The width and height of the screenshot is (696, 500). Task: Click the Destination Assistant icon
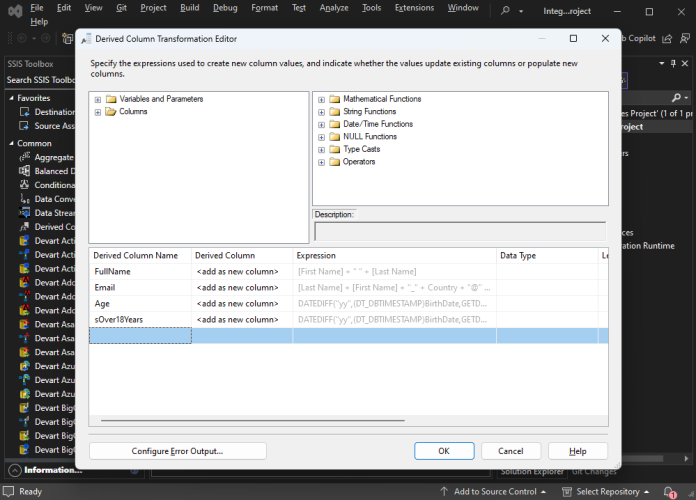tap(24, 112)
